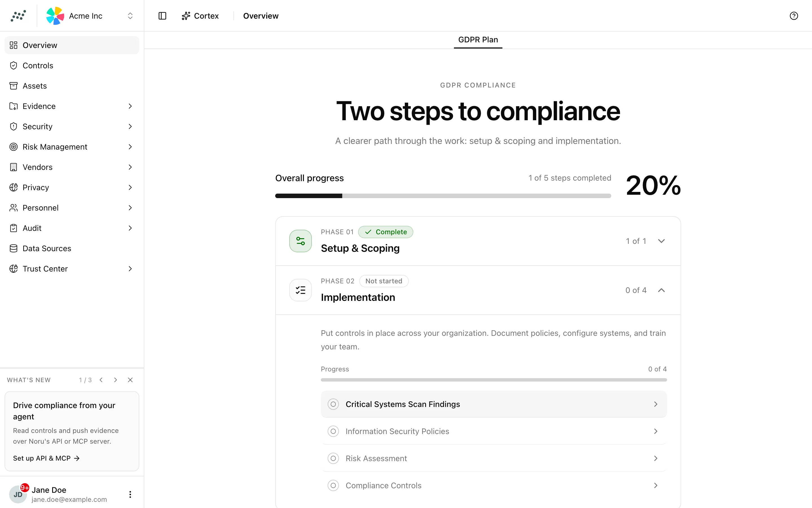Click status circle for Information Security Policies
The image size is (812, 508).
(333, 431)
